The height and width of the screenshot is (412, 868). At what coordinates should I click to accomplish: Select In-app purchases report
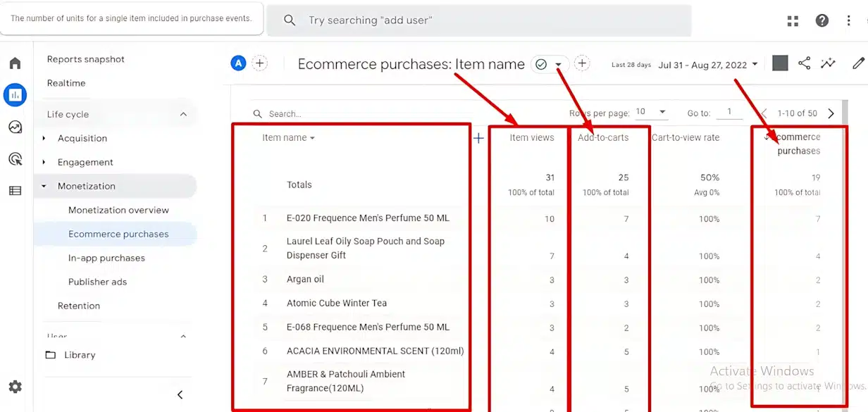pos(106,258)
